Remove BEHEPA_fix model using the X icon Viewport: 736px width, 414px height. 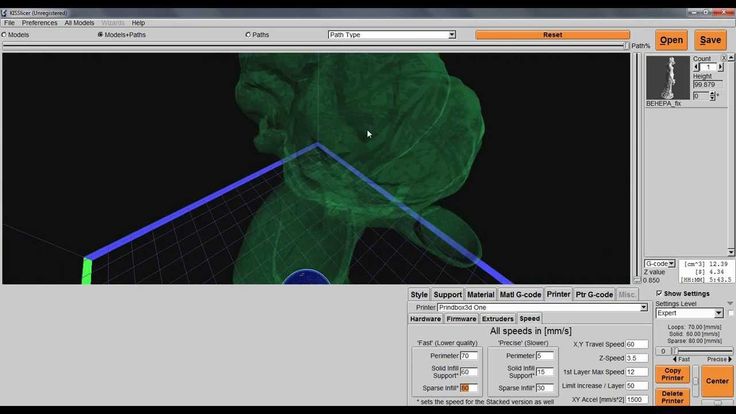pos(723,58)
